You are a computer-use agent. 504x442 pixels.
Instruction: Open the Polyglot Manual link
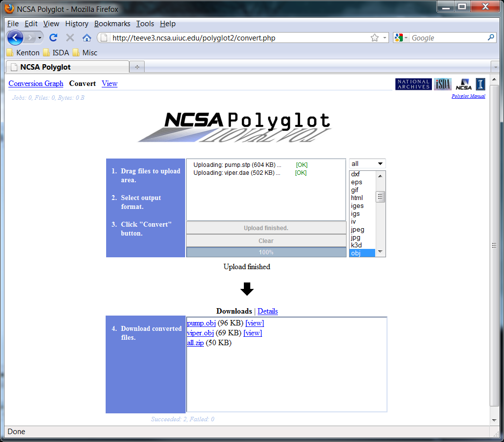[468, 96]
